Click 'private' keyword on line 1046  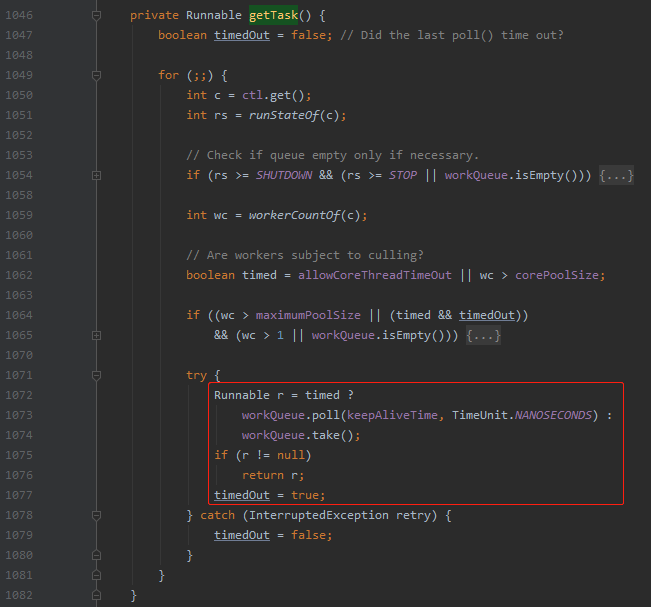click(x=154, y=15)
